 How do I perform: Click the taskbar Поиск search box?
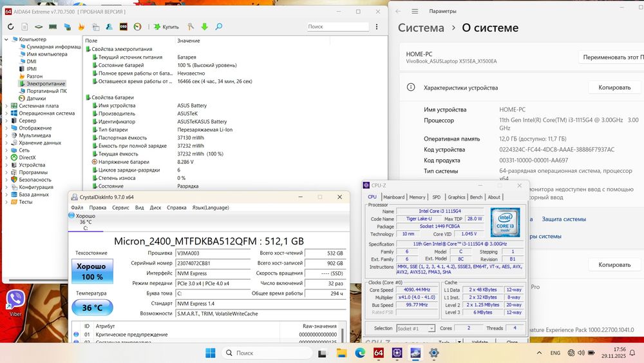point(267,353)
